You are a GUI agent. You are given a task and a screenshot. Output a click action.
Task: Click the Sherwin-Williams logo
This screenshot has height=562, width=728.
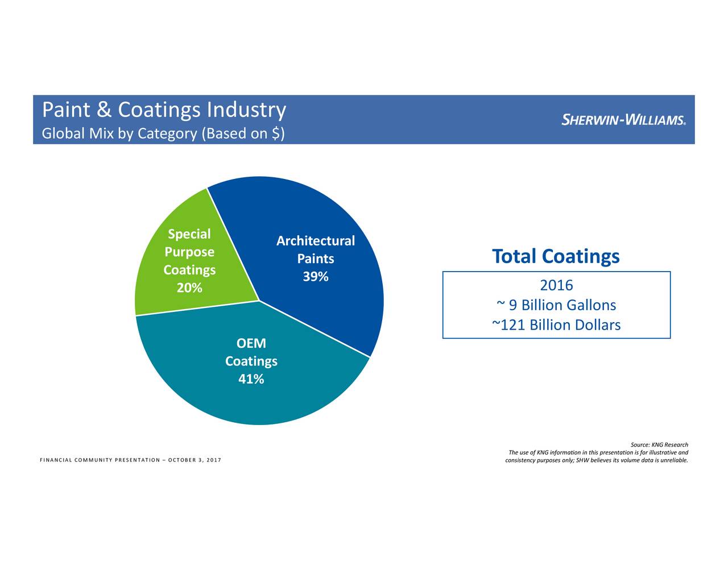click(x=623, y=120)
